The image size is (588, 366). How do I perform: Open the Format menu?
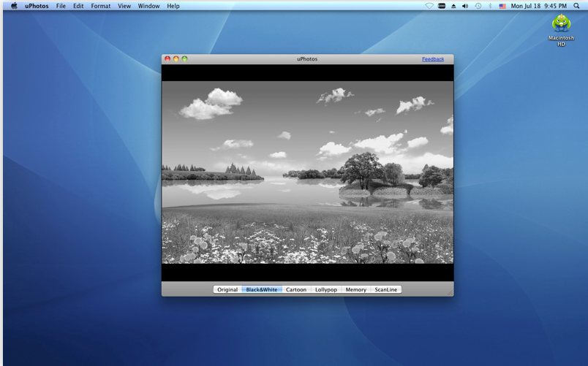(100, 6)
